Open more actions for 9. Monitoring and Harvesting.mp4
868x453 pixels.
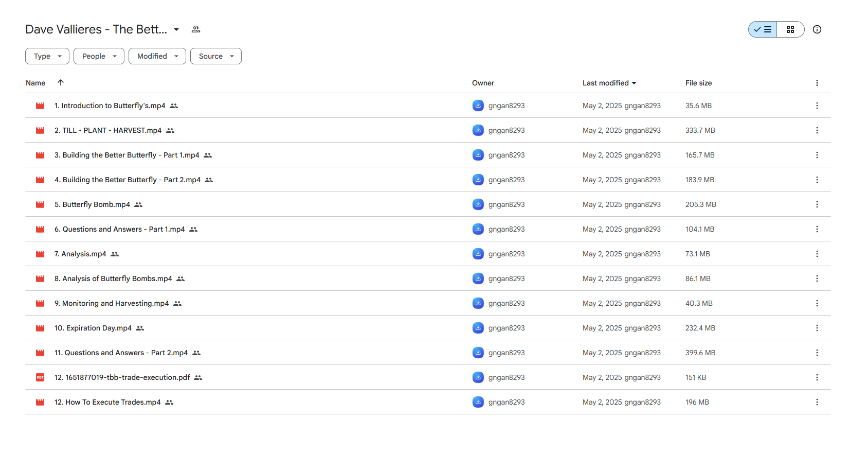click(817, 303)
